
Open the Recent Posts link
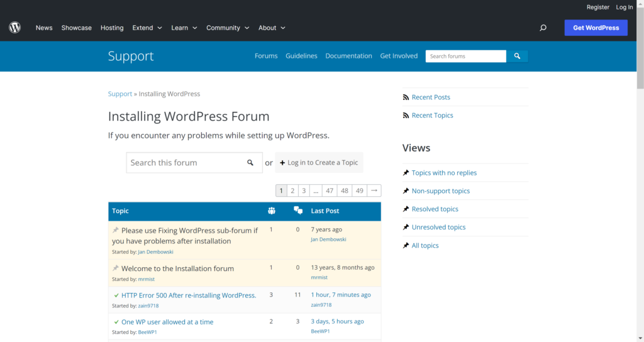click(431, 97)
